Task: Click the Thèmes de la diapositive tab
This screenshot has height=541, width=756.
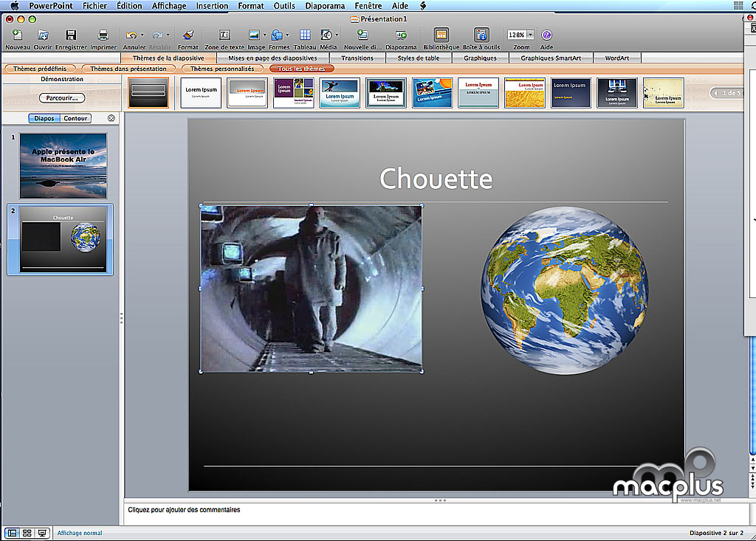Action: [168, 58]
